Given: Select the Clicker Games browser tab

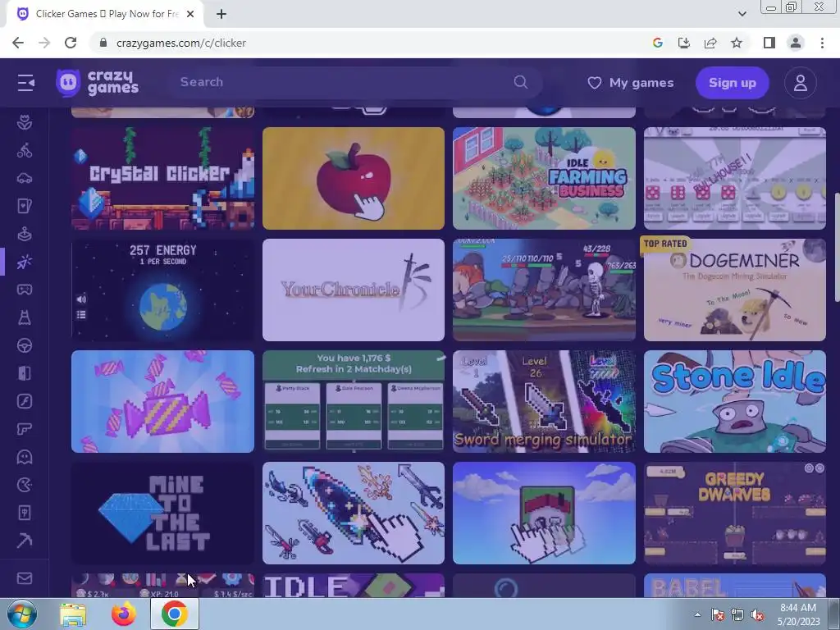Looking at the screenshot, I should pyautogui.click(x=106, y=14).
